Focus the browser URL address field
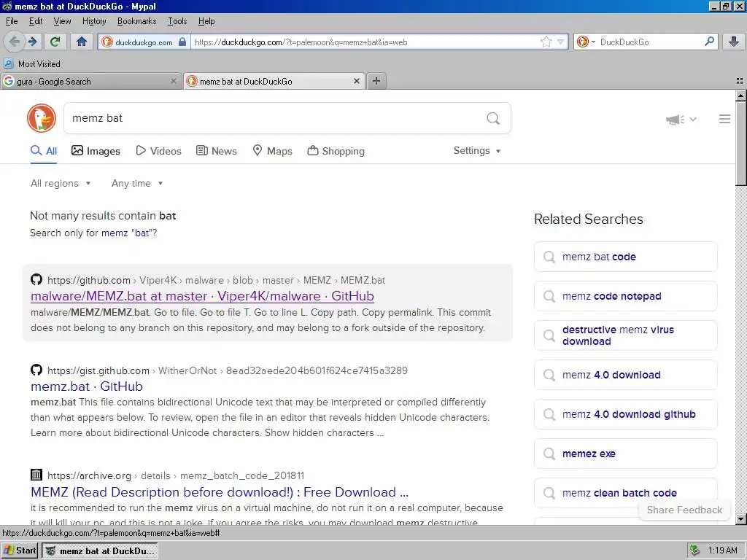Viewport: 747px width, 560px height. tap(365, 42)
